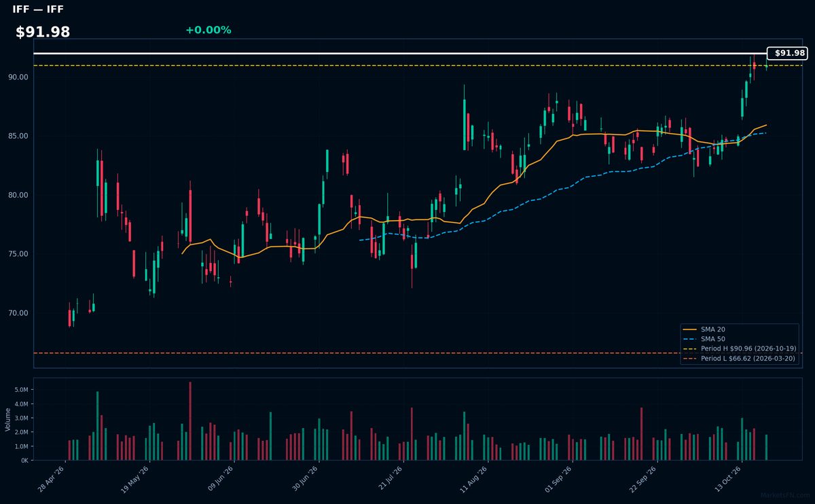Screen dimensions: 815x504
Task: Click the 5.0M volume axis label
Action: [x=20, y=391]
